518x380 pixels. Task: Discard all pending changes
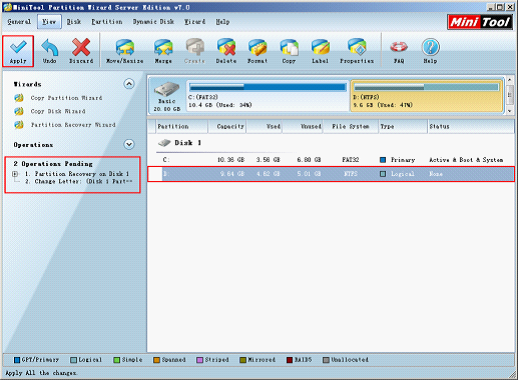point(81,51)
